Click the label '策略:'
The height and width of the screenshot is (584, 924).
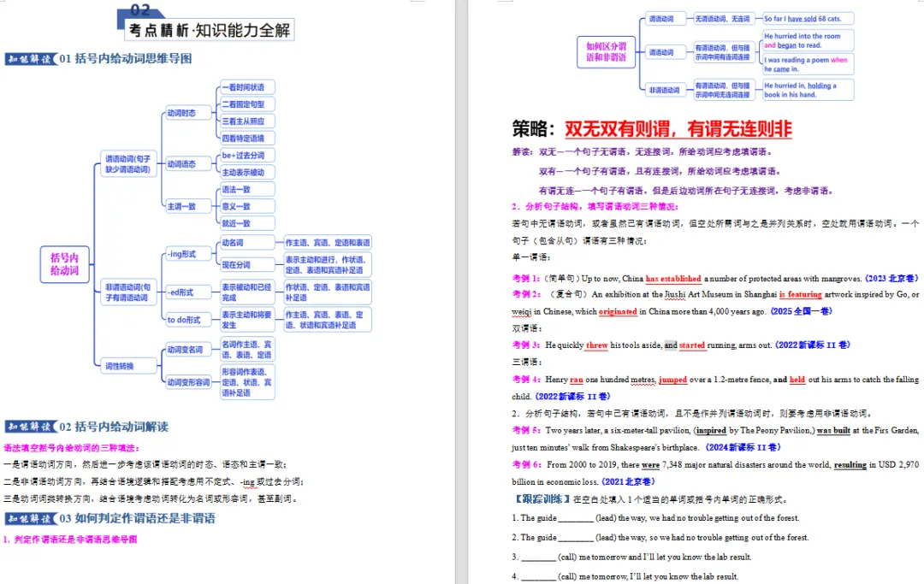pos(533,129)
